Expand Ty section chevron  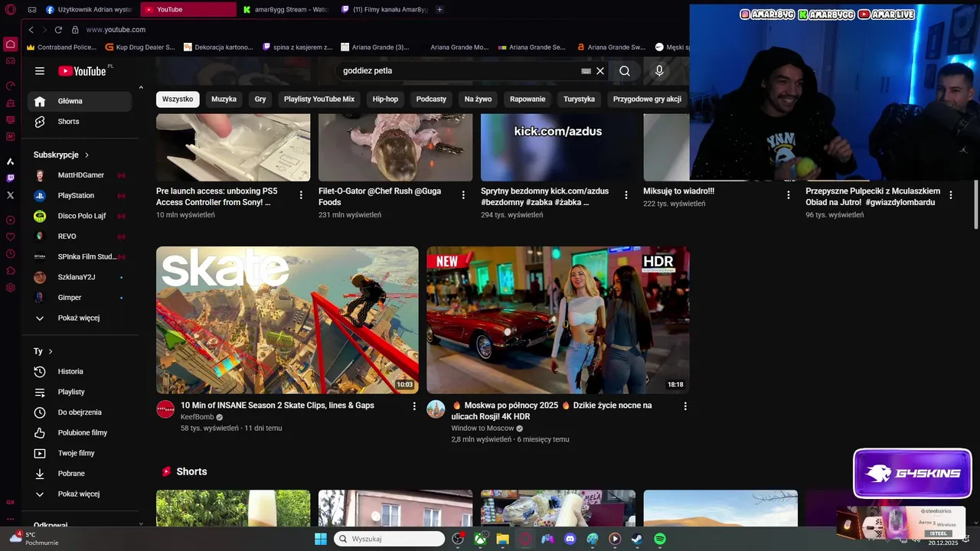pyautogui.click(x=51, y=351)
